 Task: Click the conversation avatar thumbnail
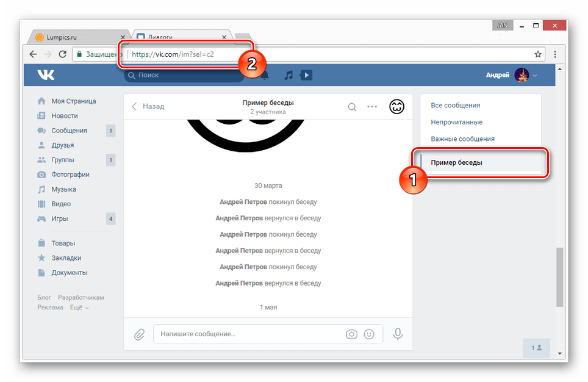tap(397, 107)
